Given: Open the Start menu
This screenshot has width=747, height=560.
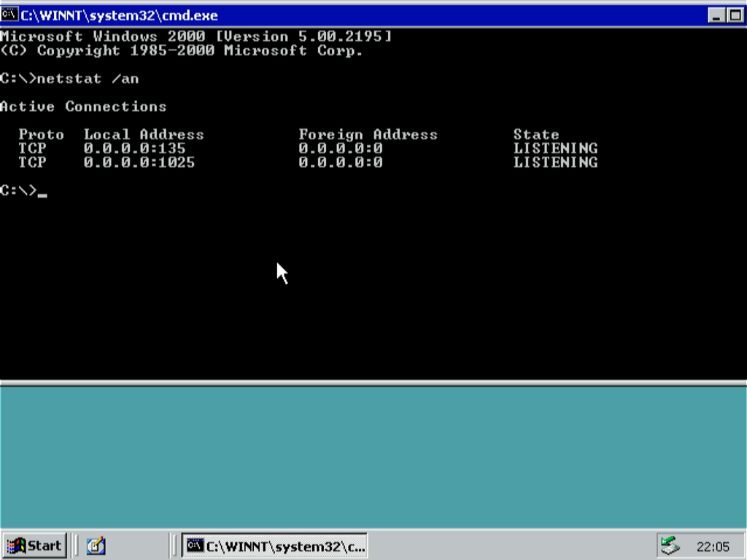Looking at the screenshot, I should pos(34,545).
